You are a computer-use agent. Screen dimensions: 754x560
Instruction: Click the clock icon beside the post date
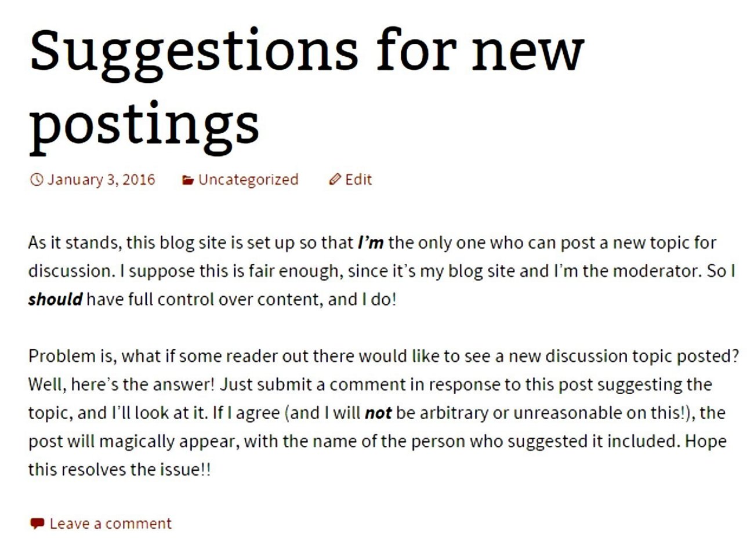(x=36, y=180)
